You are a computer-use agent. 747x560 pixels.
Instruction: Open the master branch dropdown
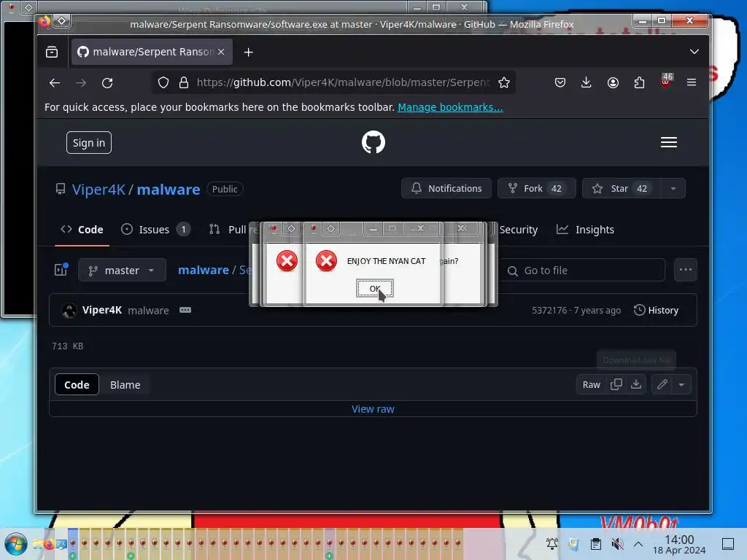point(122,270)
